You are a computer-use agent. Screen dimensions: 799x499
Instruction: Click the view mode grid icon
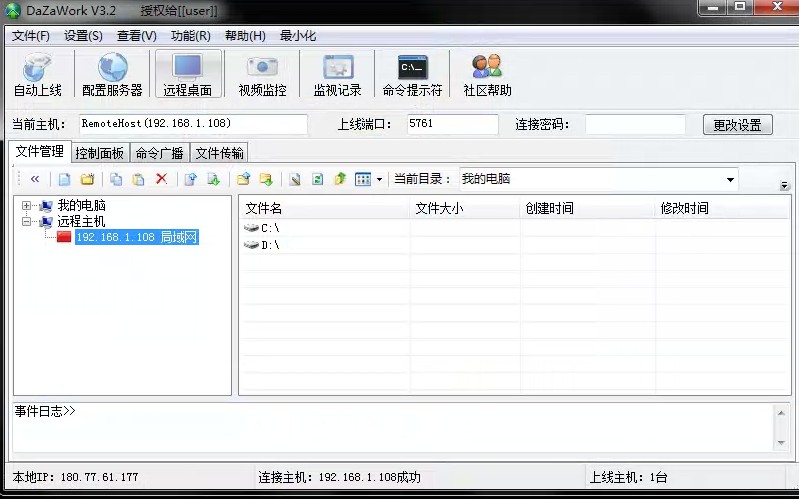[x=363, y=179]
